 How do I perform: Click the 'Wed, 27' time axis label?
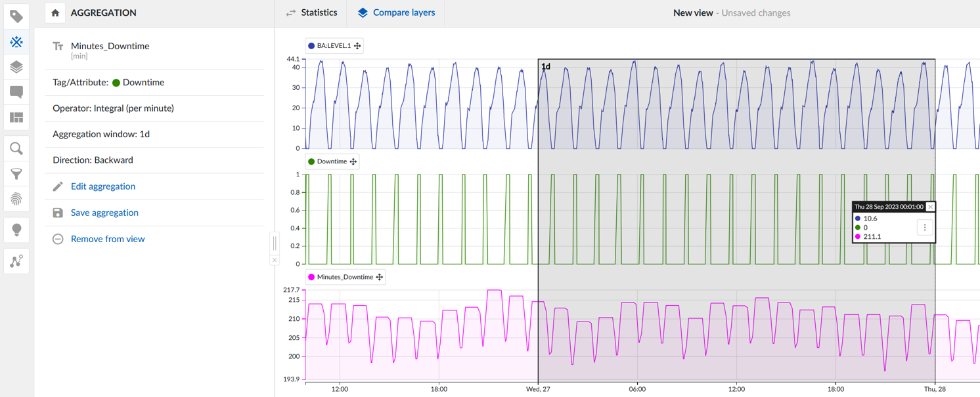click(538, 389)
